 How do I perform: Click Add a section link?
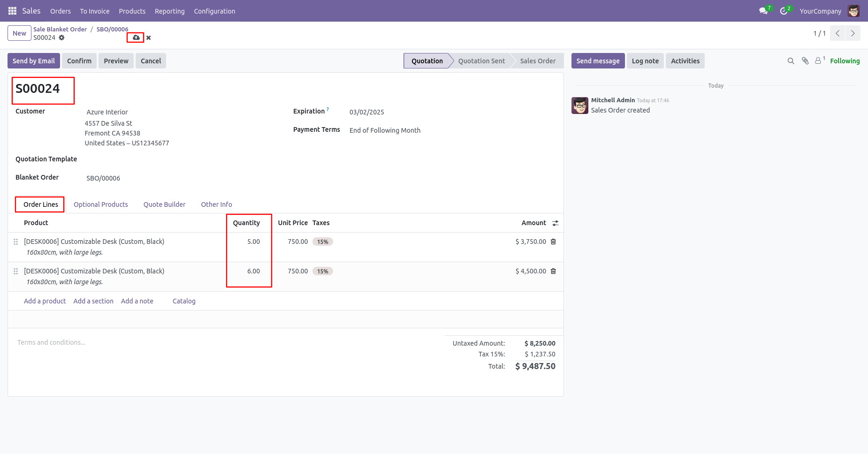click(93, 301)
